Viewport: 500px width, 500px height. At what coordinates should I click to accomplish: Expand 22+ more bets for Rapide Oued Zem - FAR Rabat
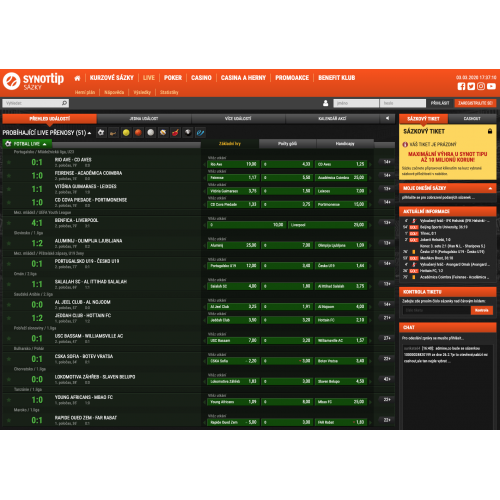click(x=387, y=420)
